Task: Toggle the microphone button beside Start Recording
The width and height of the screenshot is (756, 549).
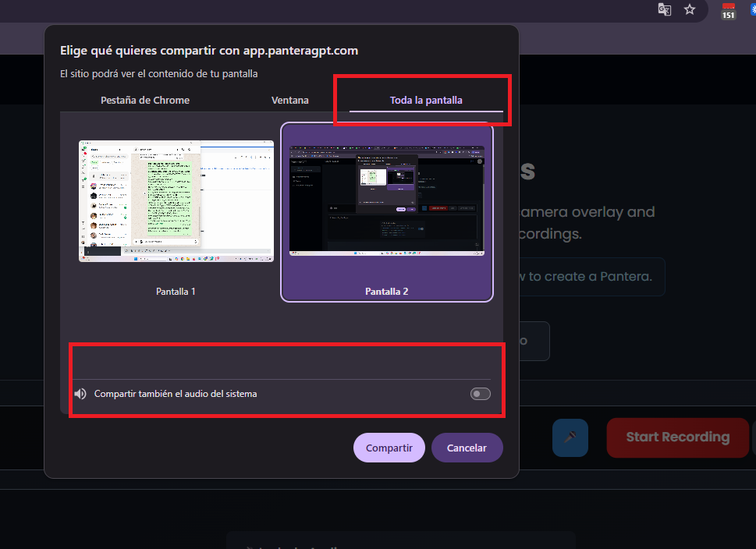Action: (570, 437)
